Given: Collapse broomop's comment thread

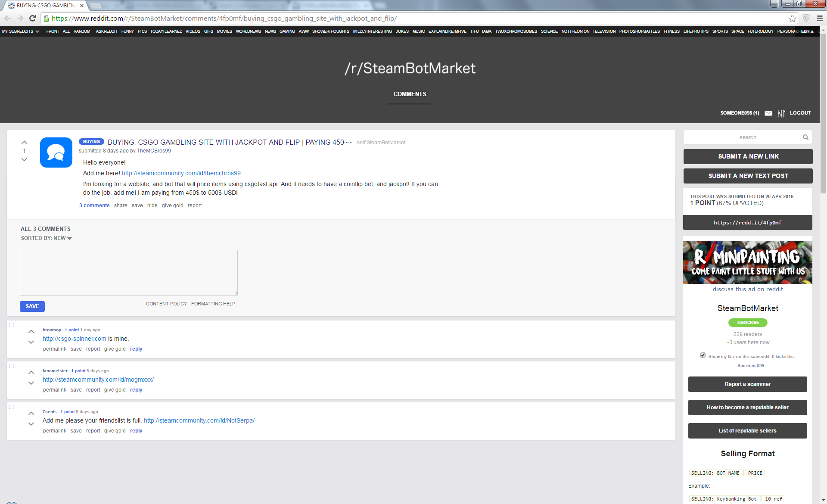Looking at the screenshot, I should click(x=11, y=325).
